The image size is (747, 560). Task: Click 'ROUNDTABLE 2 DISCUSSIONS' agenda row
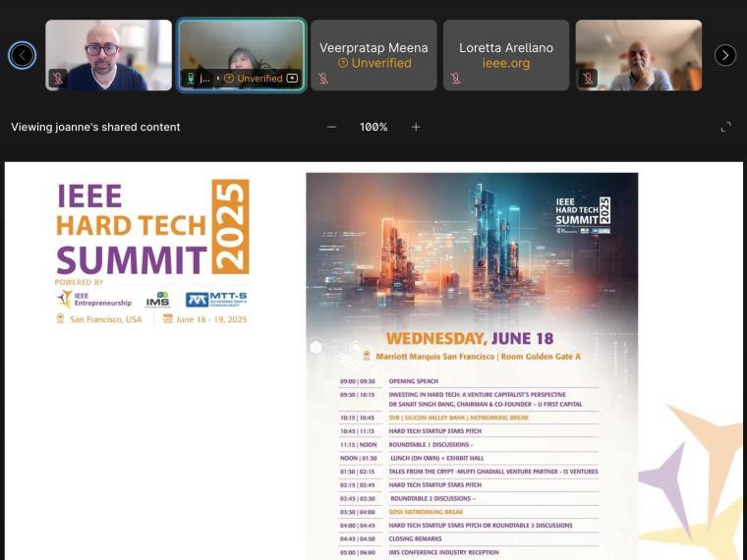[x=468, y=498]
